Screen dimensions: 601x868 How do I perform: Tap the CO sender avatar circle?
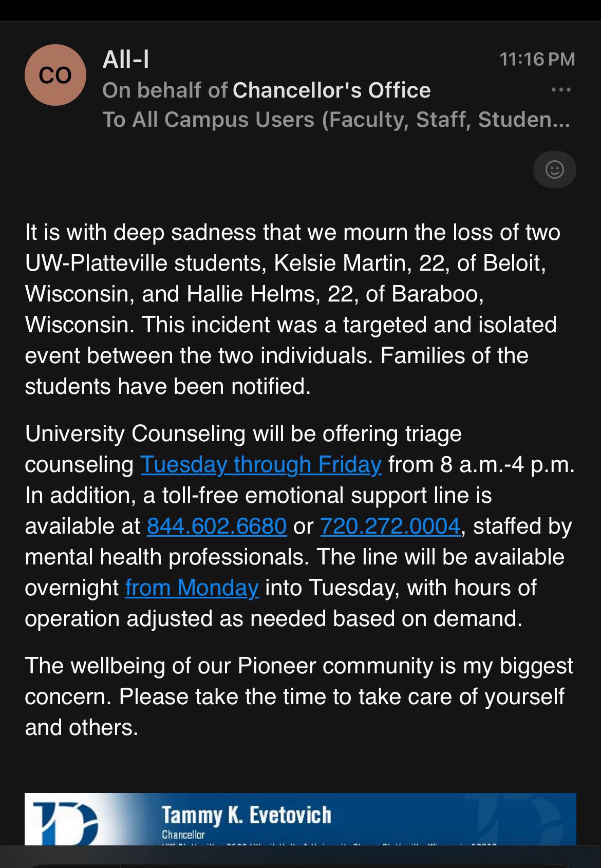click(x=55, y=75)
